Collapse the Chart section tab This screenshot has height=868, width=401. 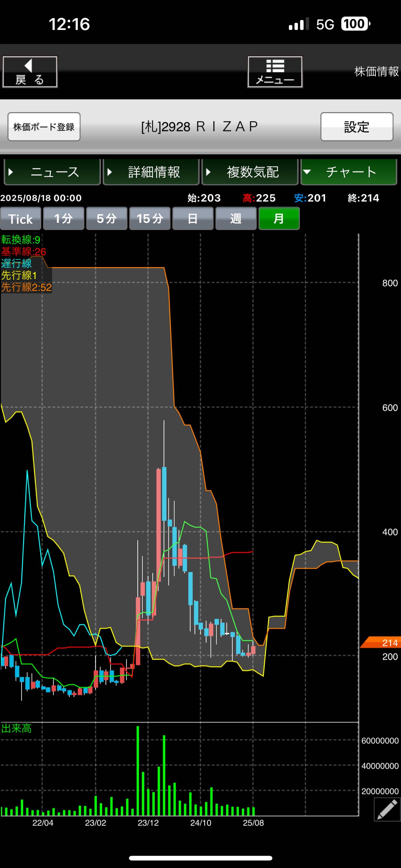[x=348, y=172]
